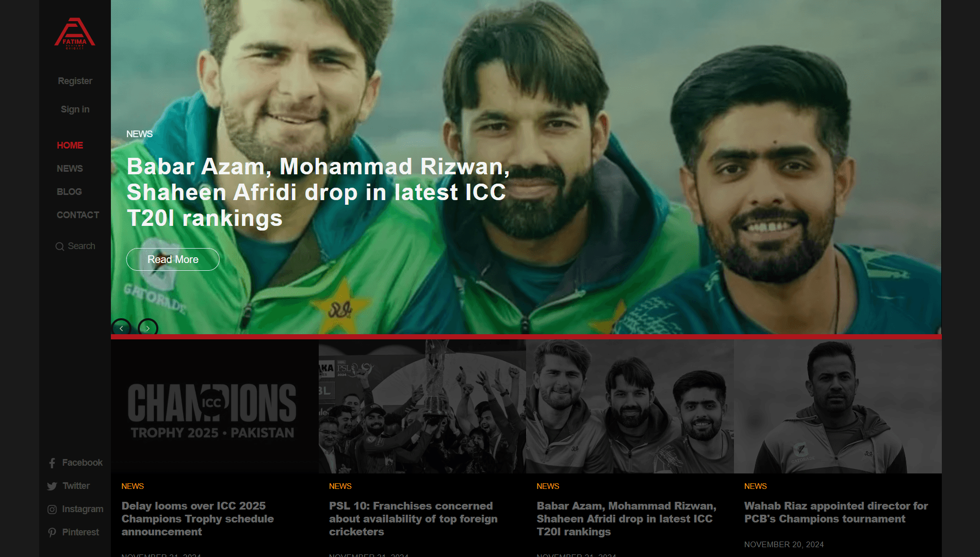Open the Twitter bird icon
Screen dimensions: 980x557
click(52, 486)
